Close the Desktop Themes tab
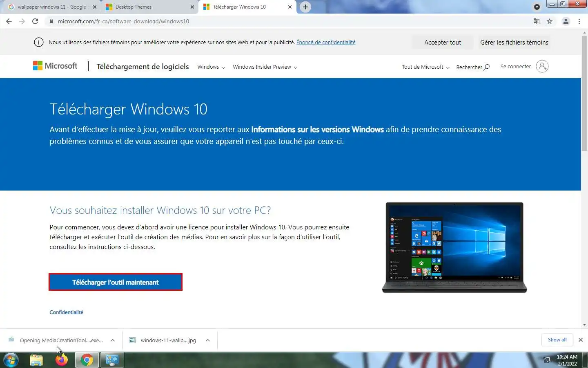 click(x=192, y=7)
